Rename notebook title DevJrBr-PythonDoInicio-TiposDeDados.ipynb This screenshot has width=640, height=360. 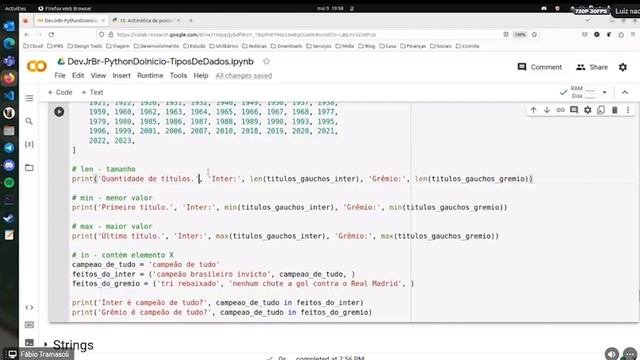coord(160,62)
